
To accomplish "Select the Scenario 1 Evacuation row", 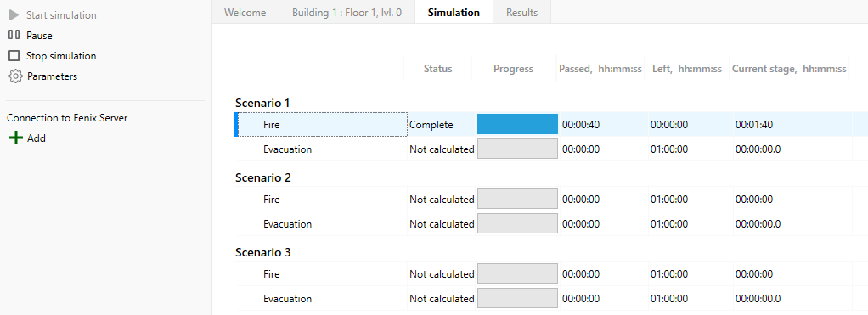I will tap(551, 149).
